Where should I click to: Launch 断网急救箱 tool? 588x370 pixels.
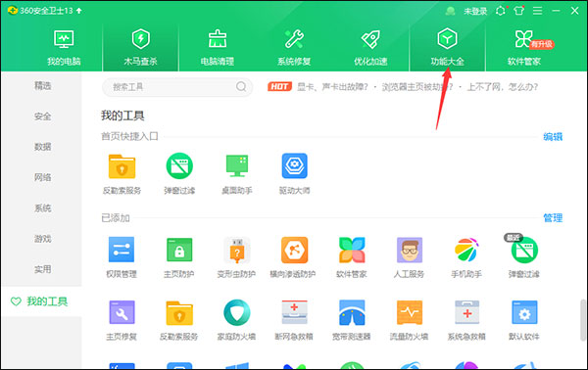point(294,320)
